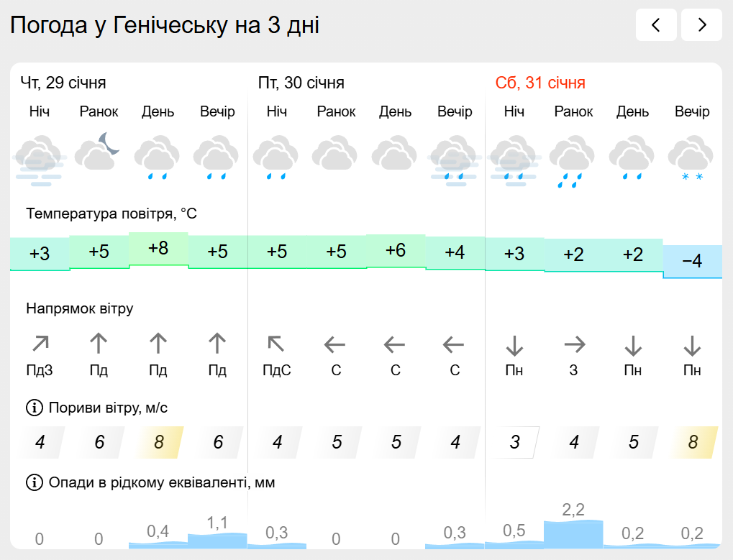
Task: Click Saturday morning west wind arrow
Action: point(574,345)
